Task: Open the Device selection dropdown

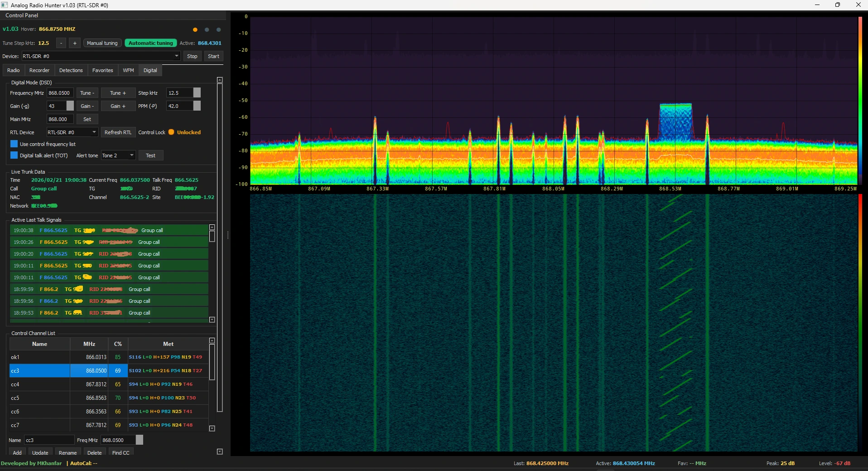Action: 175,56
